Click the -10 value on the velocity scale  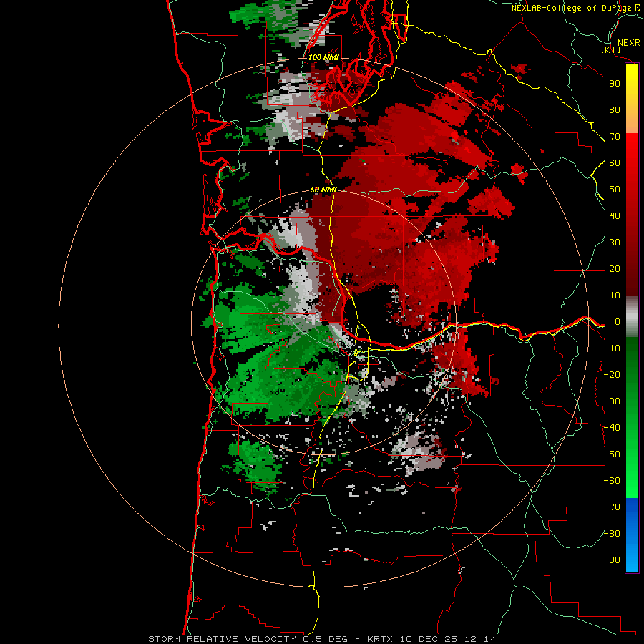coord(612,348)
